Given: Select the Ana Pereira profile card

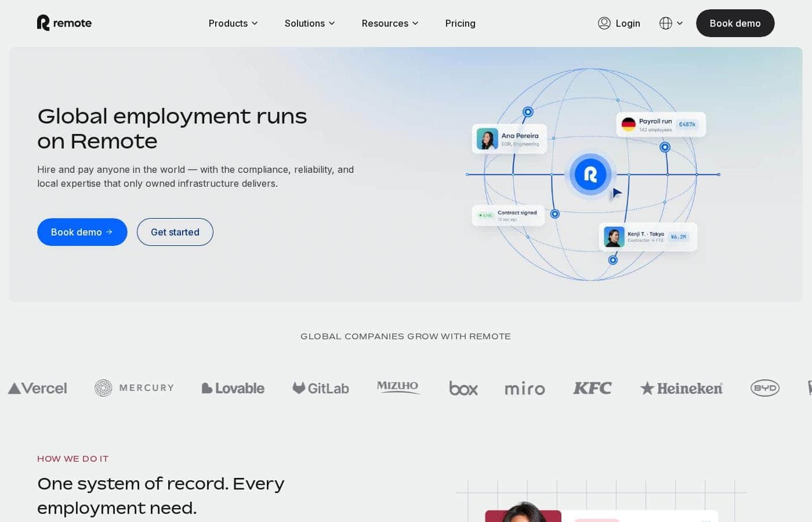Looking at the screenshot, I should (509, 139).
